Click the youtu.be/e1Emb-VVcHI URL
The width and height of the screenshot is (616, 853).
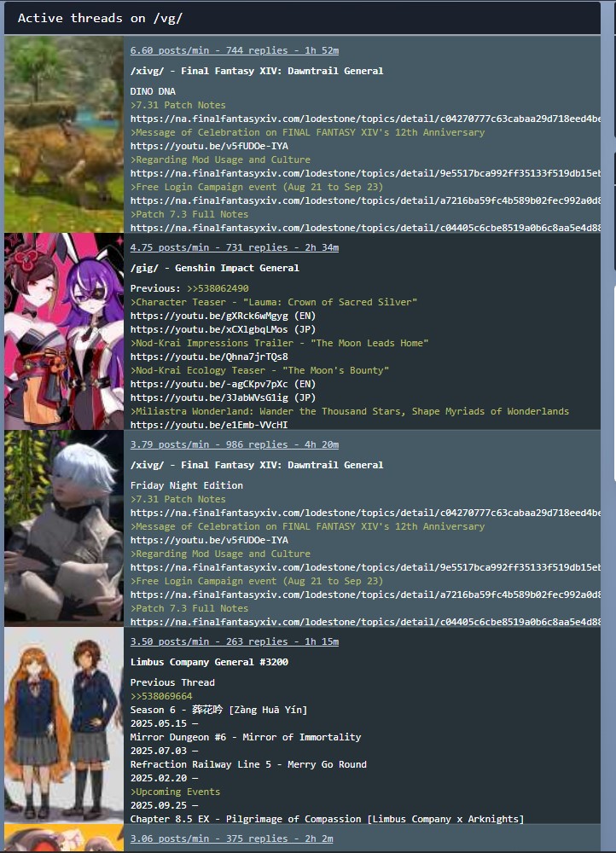pos(210,425)
